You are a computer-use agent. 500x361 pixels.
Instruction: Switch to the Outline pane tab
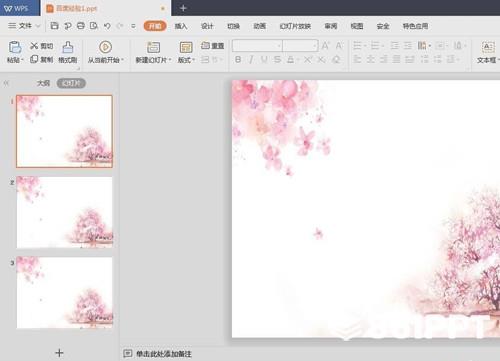(43, 83)
